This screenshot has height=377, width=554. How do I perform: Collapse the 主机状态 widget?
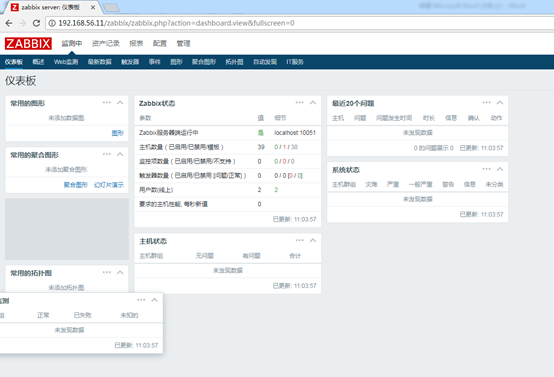pyautogui.click(x=313, y=240)
